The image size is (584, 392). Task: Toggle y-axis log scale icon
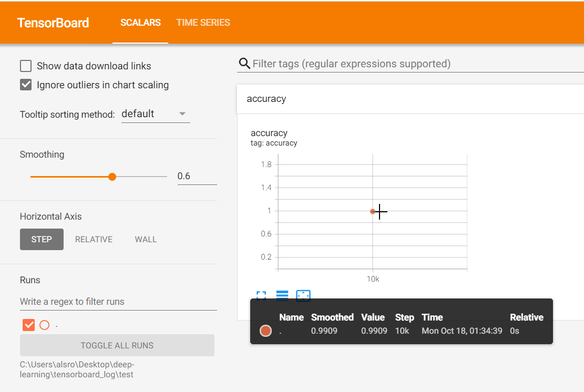pos(282,296)
